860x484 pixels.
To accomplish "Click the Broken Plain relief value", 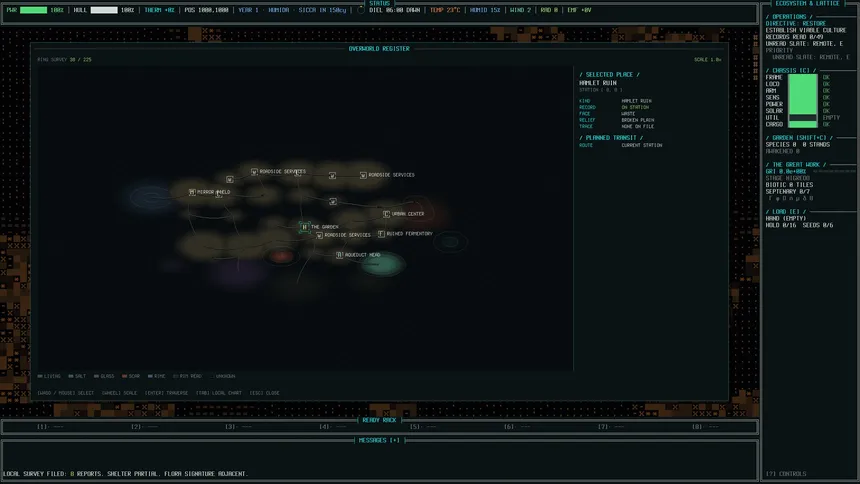I will (x=638, y=120).
